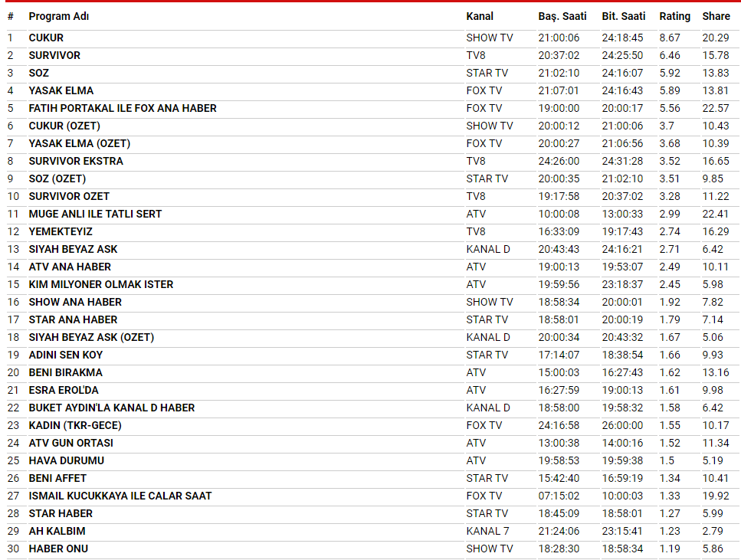Click the 'BENI AFFET' program name

(x=57, y=478)
